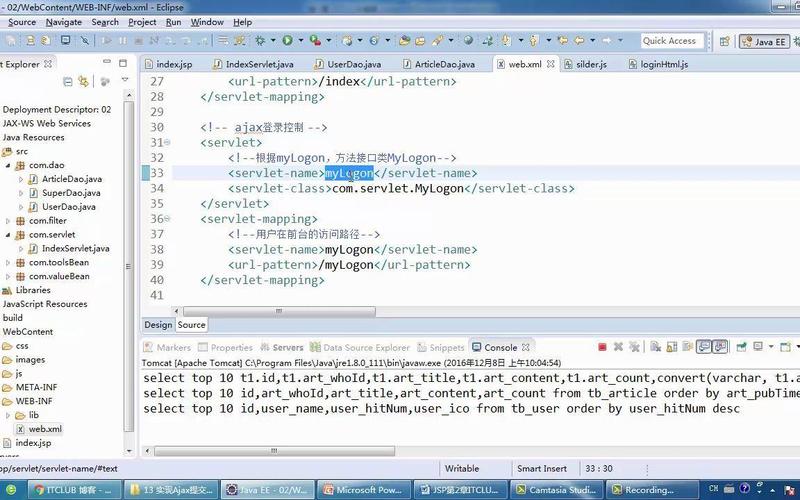Click the green Run button in toolbar
This screenshot has width=800, height=500.
point(287,41)
